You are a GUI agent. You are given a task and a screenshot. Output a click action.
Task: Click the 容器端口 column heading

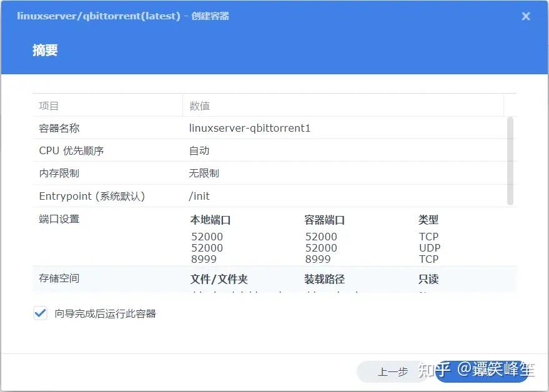click(325, 220)
